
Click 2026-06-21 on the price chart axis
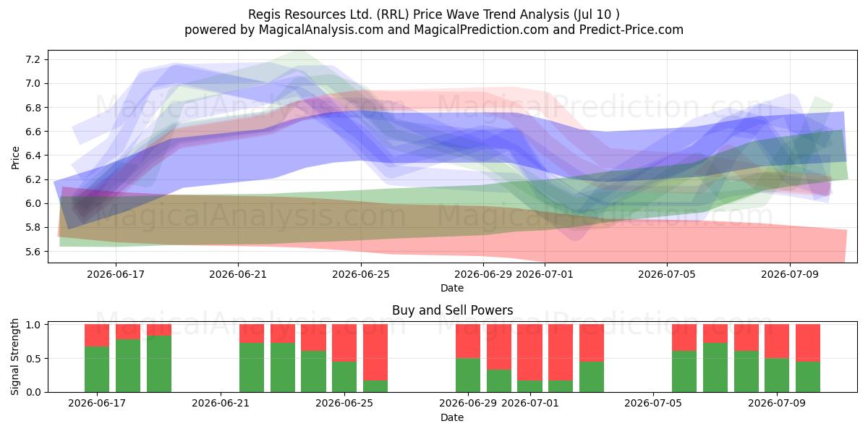239,274
